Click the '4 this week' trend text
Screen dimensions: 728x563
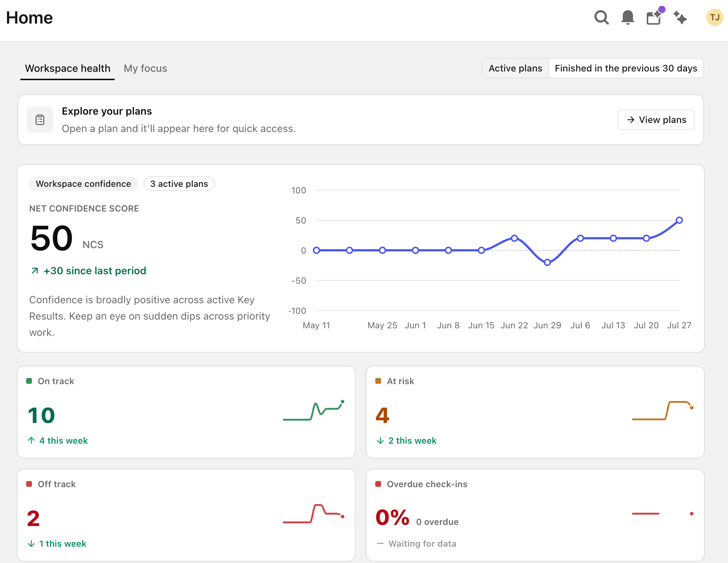tap(64, 440)
